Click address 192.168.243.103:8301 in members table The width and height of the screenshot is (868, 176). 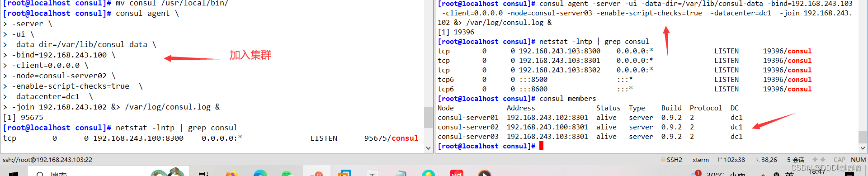click(547, 137)
